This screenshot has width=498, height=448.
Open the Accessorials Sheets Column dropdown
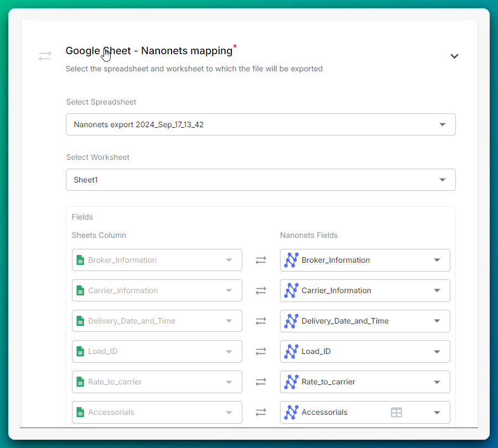pos(157,412)
